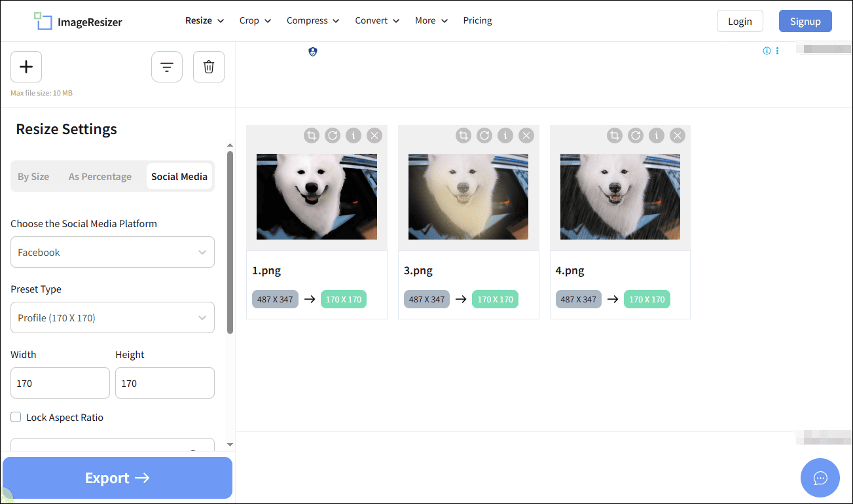Screen dimensions: 853x504
Task: Open the filter/sort icon in the sidebar
Action: tap(166, 66)
